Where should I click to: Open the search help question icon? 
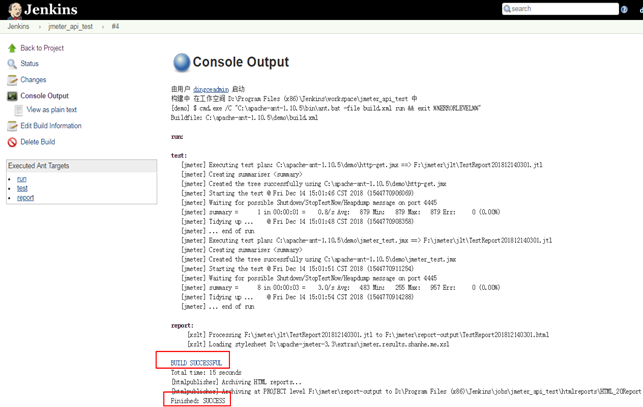(x=624, y=9)
